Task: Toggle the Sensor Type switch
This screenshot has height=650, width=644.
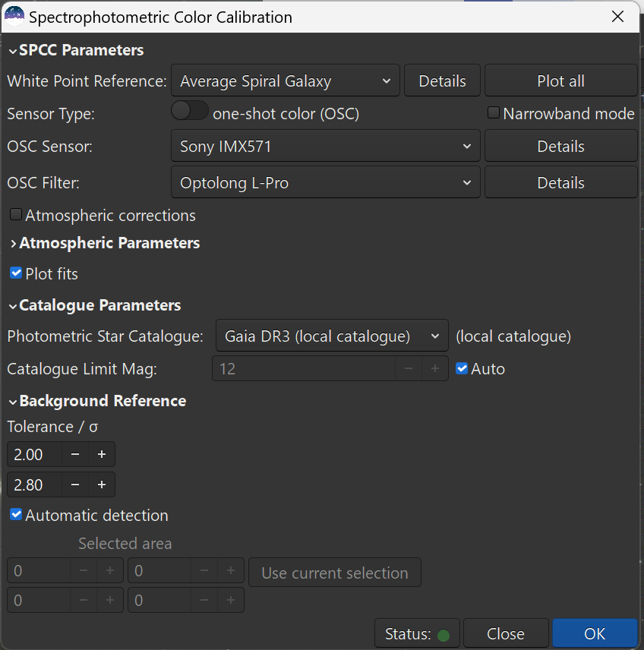Action: pos(190,111)
